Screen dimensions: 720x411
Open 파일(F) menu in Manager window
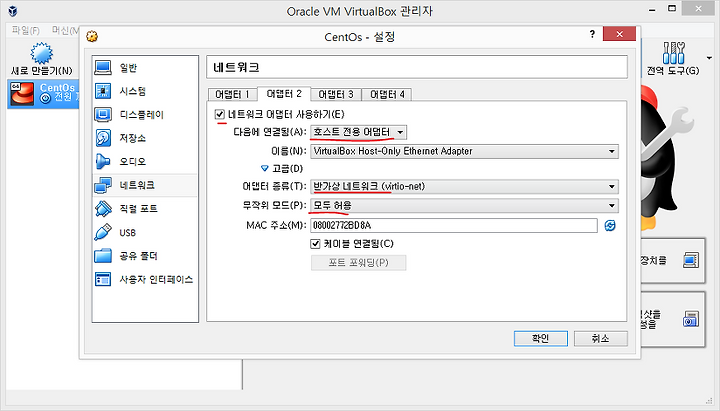(x=25, y=30)
